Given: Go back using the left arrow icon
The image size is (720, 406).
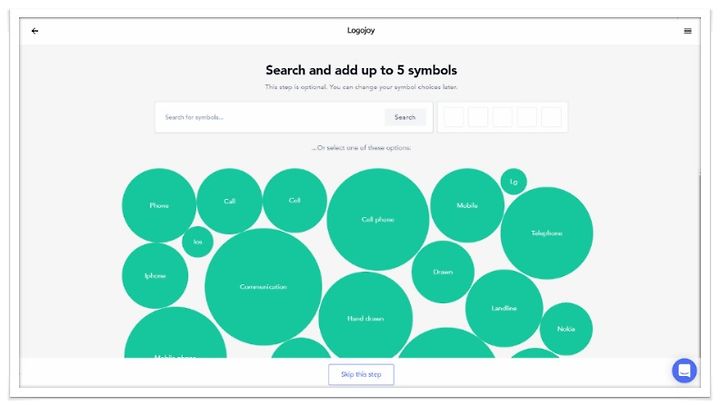Looking at the screenshot, I should 35,31.
